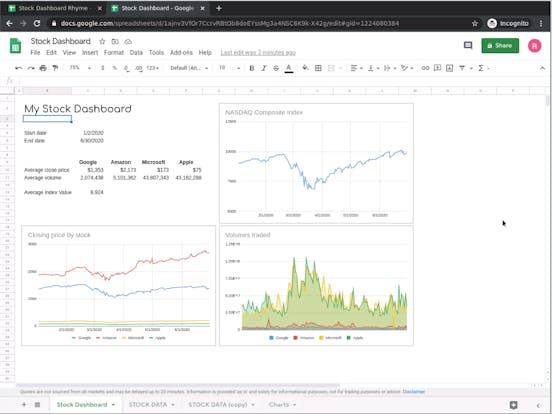Open the Tools menu
The image size is (552, 414).
point(156,52)
